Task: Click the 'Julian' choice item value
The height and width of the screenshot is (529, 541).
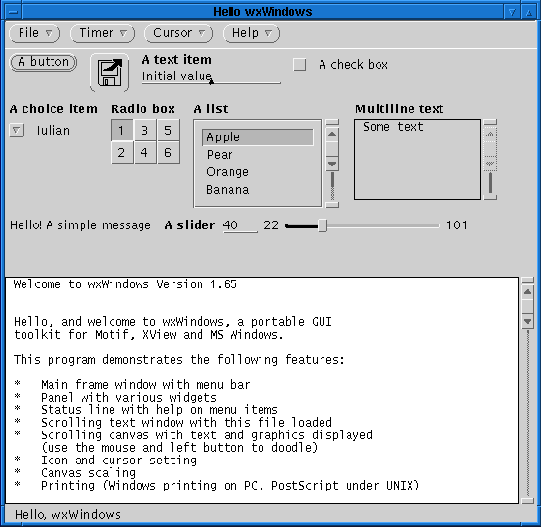Action: tap(53, 131)
